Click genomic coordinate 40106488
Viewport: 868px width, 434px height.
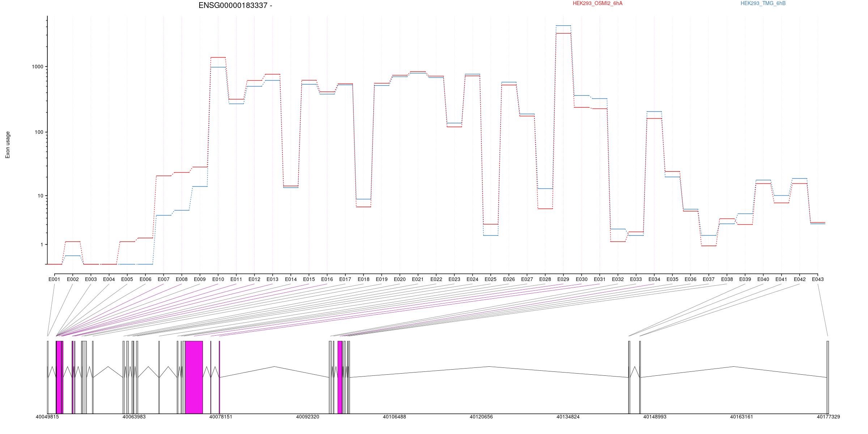point(395,417)
